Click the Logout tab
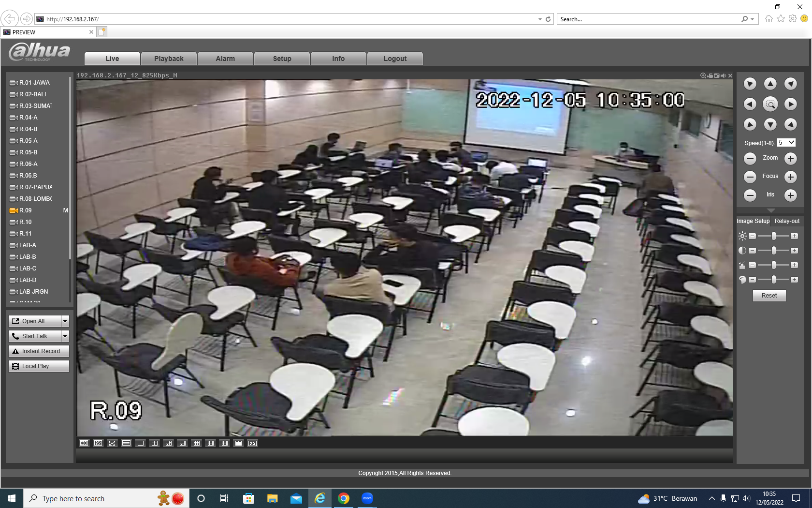This screenshot has height=508, width=812. 395,59
